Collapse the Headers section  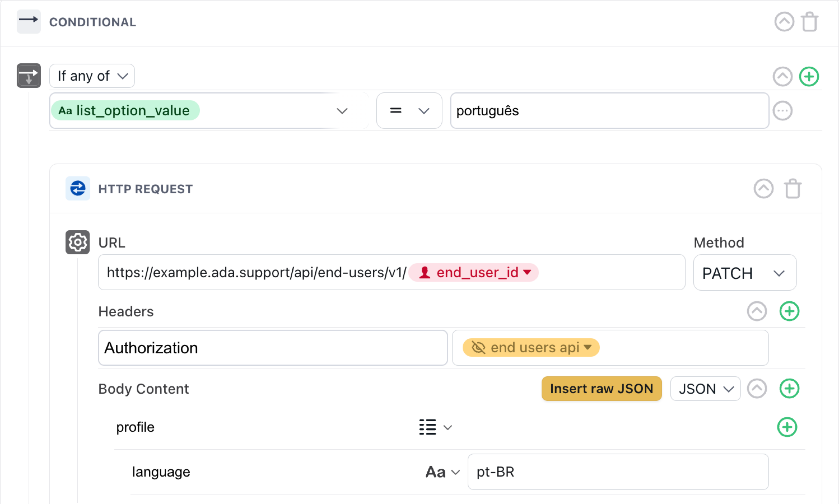click(756, 311)
